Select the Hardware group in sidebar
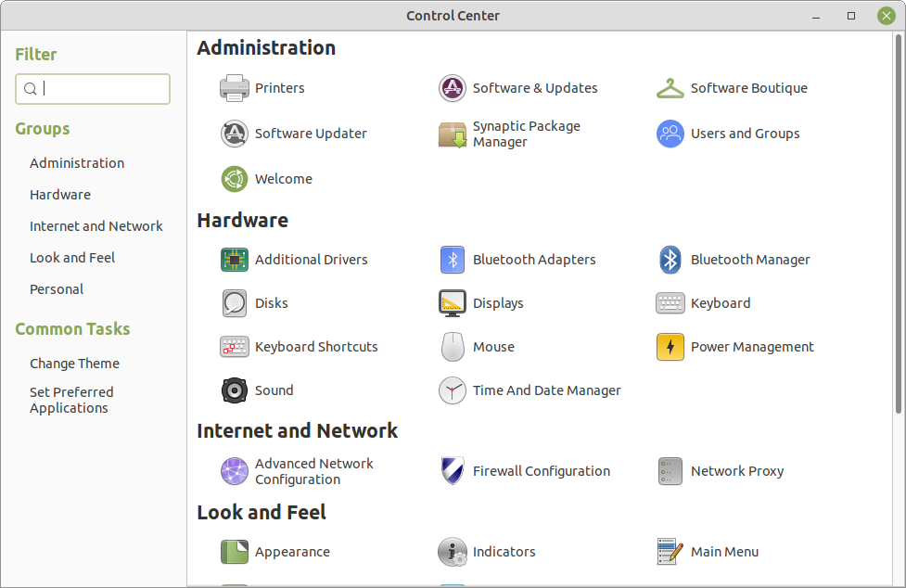 (60, 195)
